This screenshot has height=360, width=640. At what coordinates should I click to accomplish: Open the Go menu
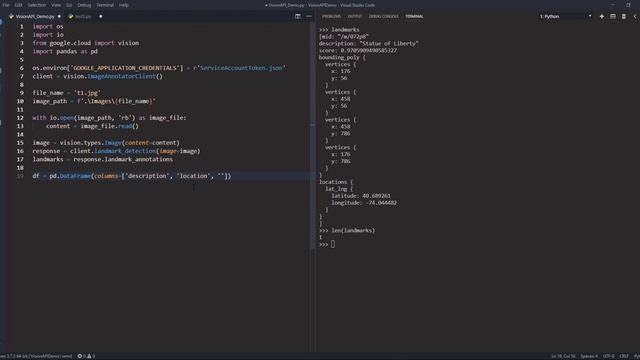(x=69, y=5)
